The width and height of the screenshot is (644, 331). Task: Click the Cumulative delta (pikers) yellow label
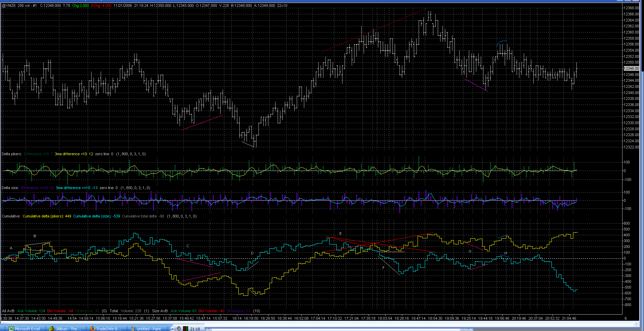click(47, 216)
